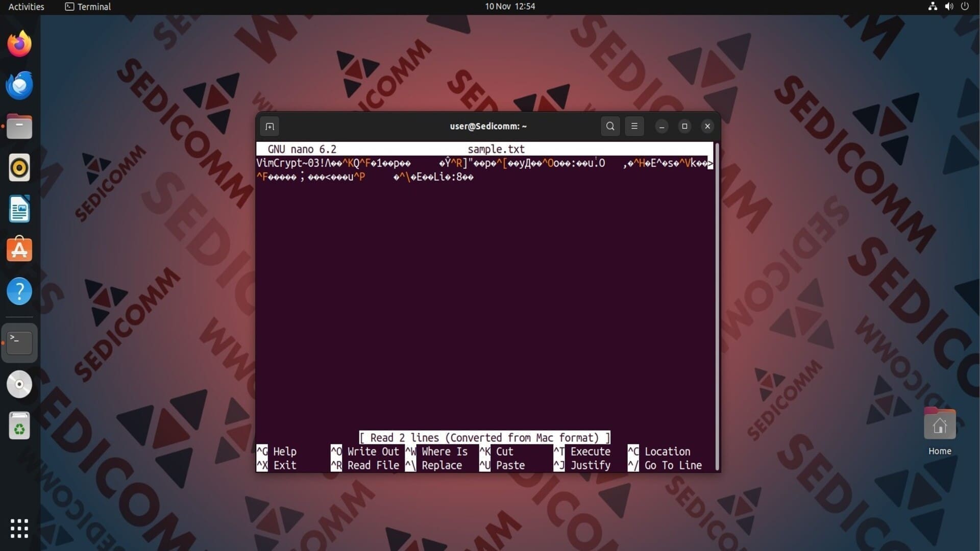The height and width of the screenshot is (551, 980).
Task: Click the terminal search button
Action: point(610,126)
